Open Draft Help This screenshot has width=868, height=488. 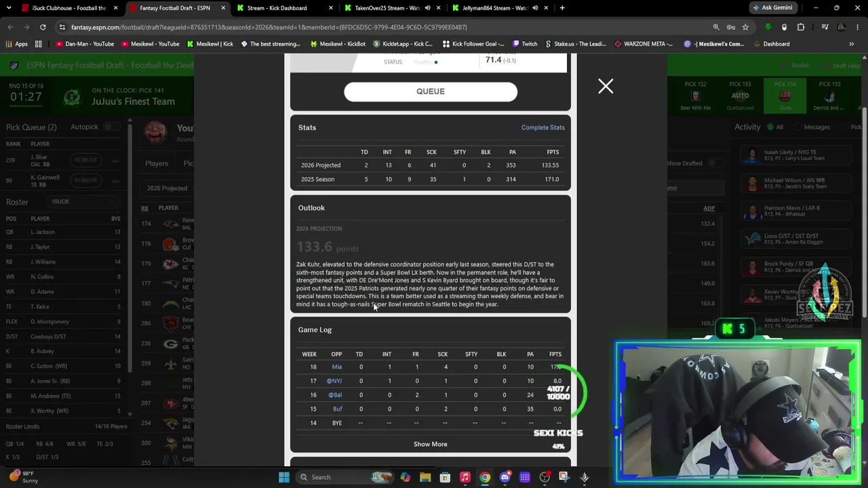click(x=841, y=66)
